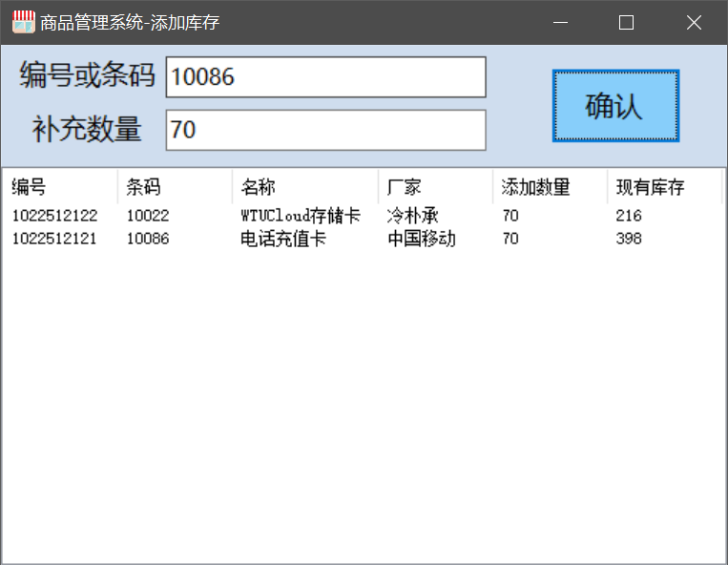Click barcode cell 10022
Image resolution: width=728 pixels, height=565 pixels.
(148, 216)
